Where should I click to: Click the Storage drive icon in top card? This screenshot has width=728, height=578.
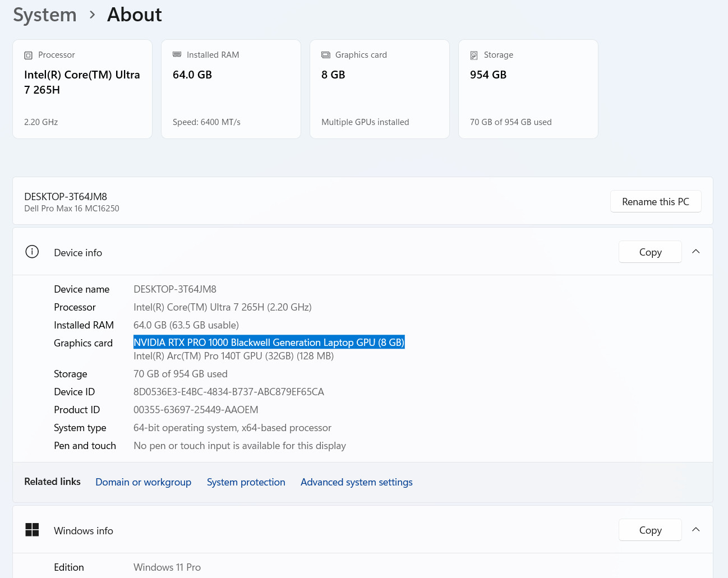[x=474, y=55]
